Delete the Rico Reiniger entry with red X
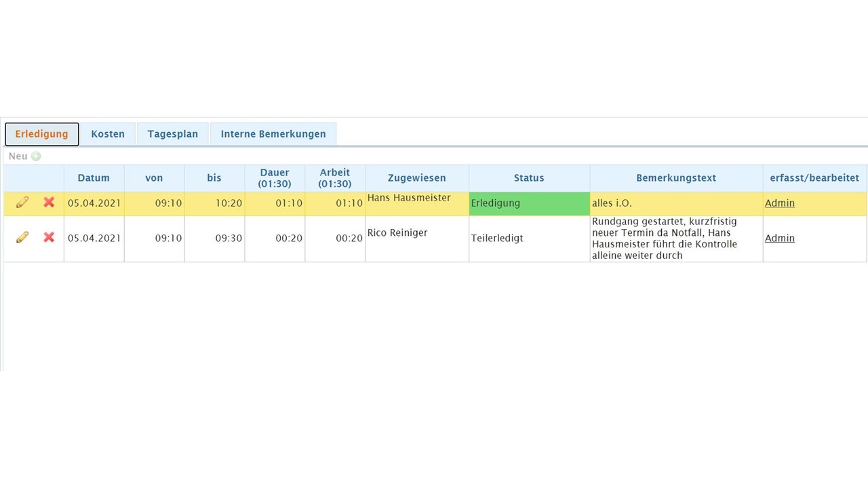 pyautogui.click(x=49, y=237)
